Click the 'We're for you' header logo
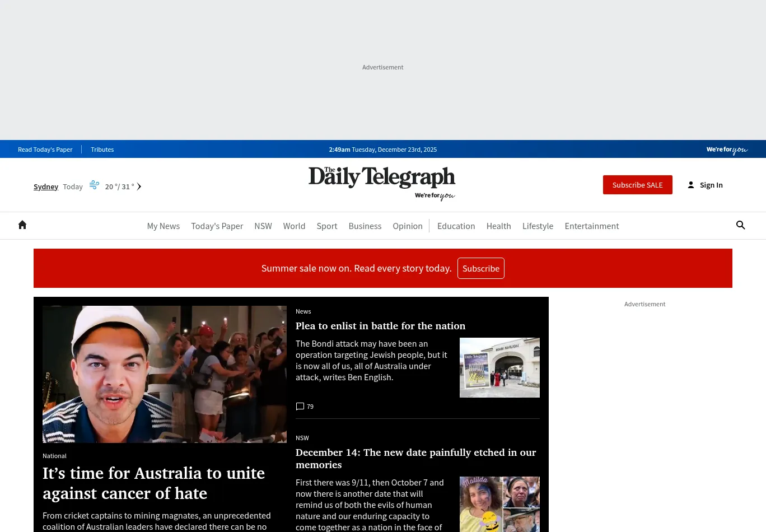 point(727,150)
